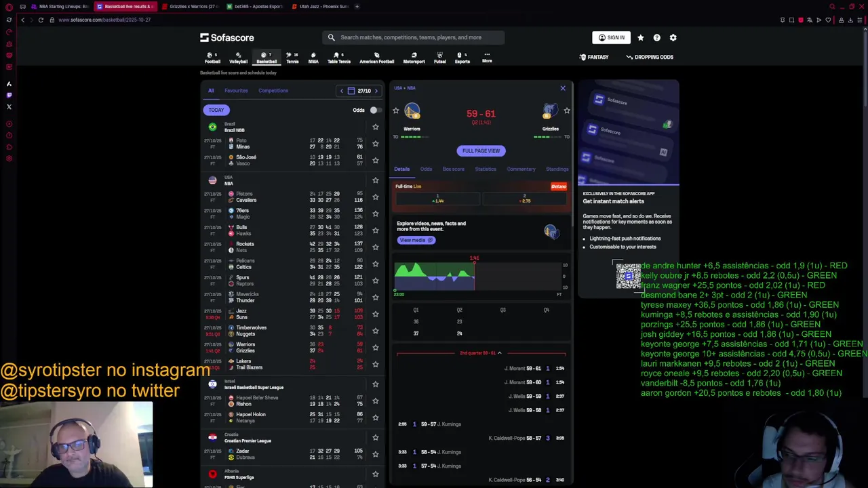Click the FULL PAGE VIEW button
Image resolution: width=868 pixels, height=488 pixels.
[481, 150]
